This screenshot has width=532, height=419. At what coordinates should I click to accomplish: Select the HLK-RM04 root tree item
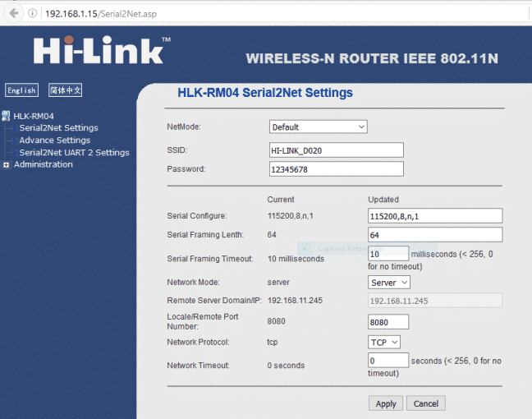point(33,116)
